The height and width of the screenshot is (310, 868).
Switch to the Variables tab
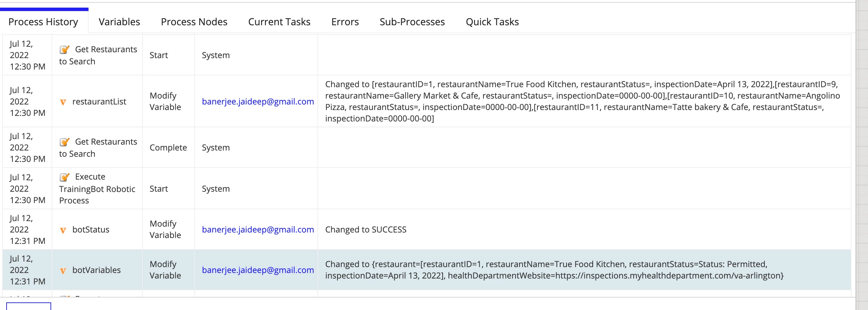pos(119,22)
